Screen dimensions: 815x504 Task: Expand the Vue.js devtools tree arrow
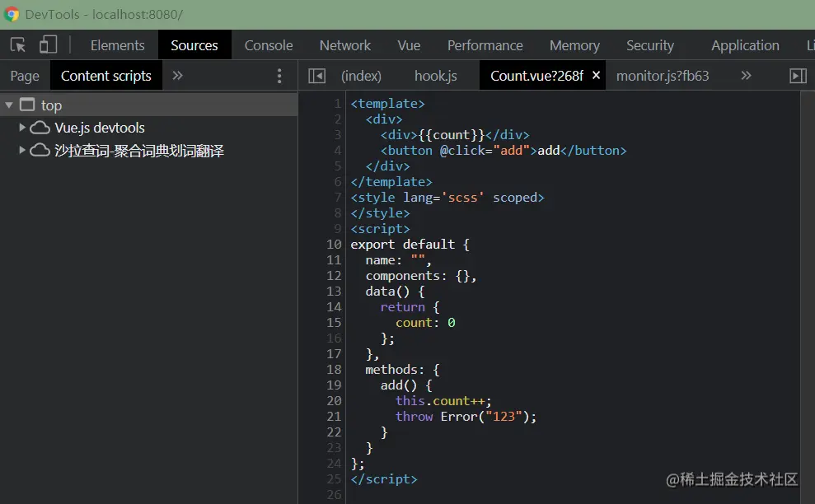click(21, 128)
